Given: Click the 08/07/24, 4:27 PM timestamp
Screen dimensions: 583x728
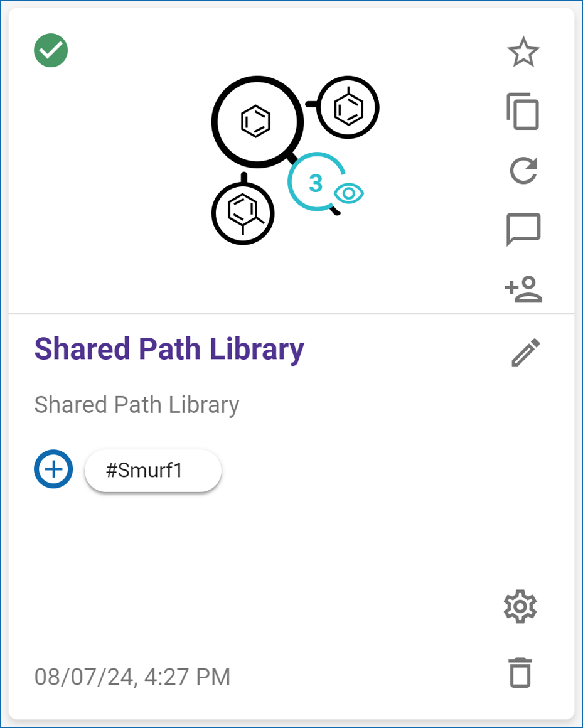Looking at the screenshot, I should (132, 677).
